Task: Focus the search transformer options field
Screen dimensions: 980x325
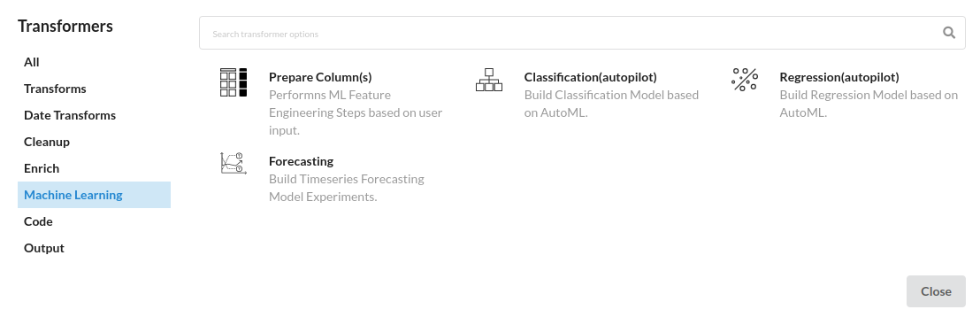Action: 583,33
